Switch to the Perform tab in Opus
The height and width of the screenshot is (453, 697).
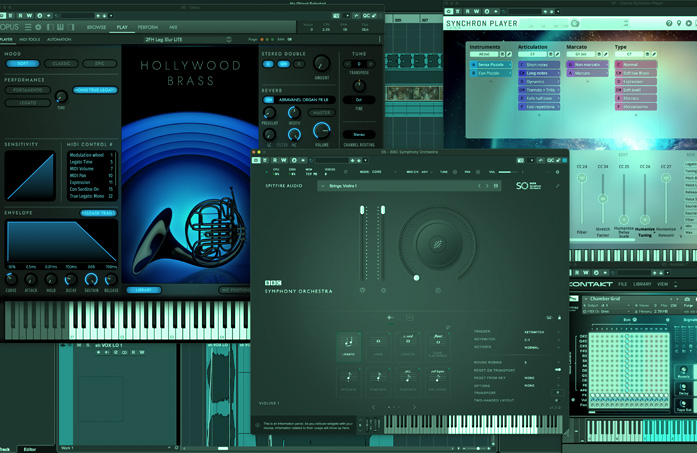pos(148,27)
